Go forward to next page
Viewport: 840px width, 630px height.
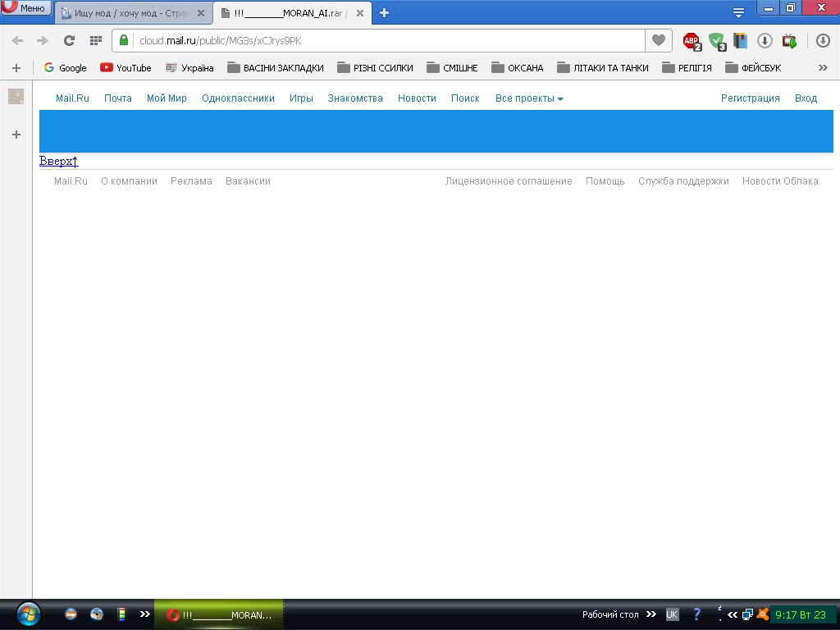[x=43, y=40]
